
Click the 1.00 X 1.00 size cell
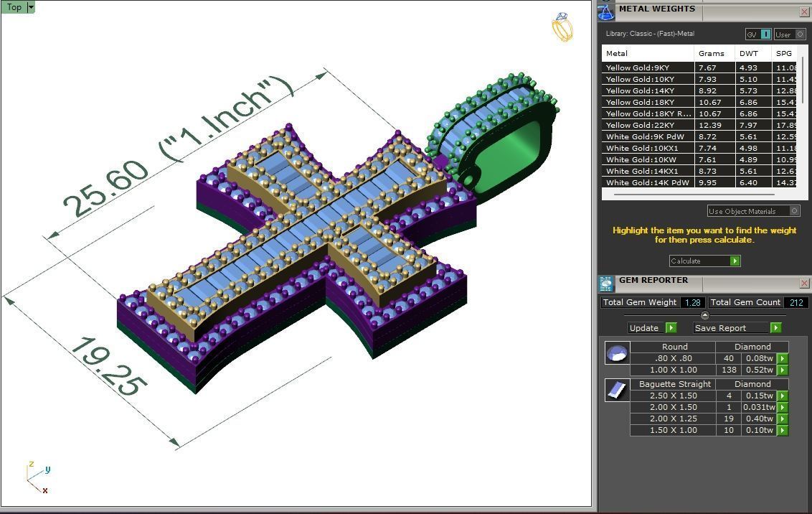[674, 370]
